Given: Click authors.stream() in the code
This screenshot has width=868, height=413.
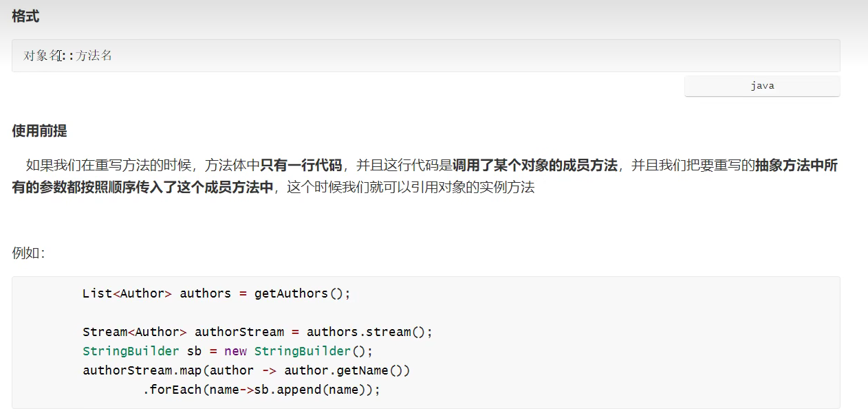Looking at the screenshot, I should click(x=369, y=332).
